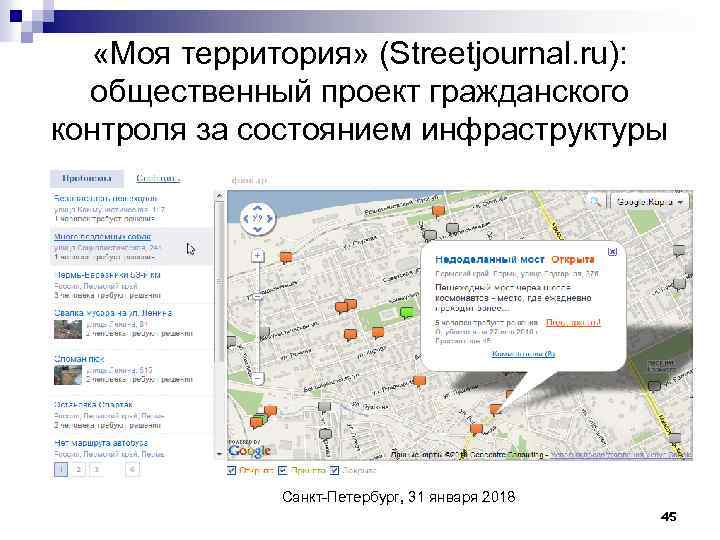Select the gray marker right of the popup close button

point(679,251)
